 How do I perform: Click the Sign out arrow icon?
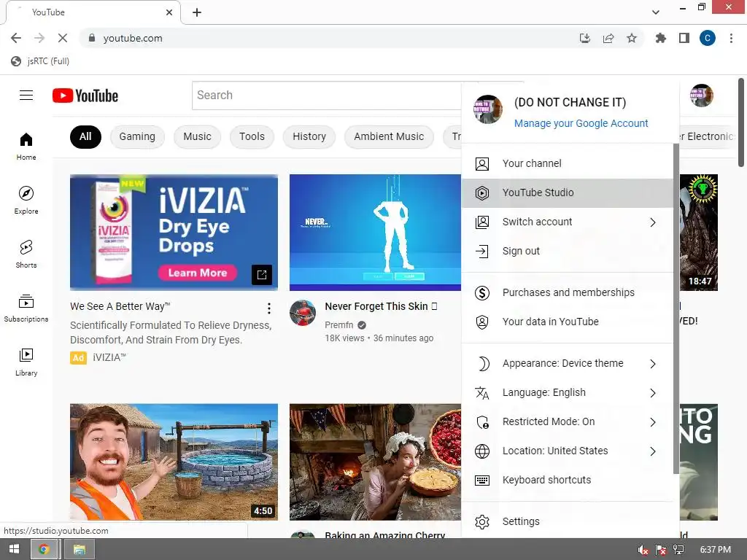pyautogui.click(x=482, y=252)
